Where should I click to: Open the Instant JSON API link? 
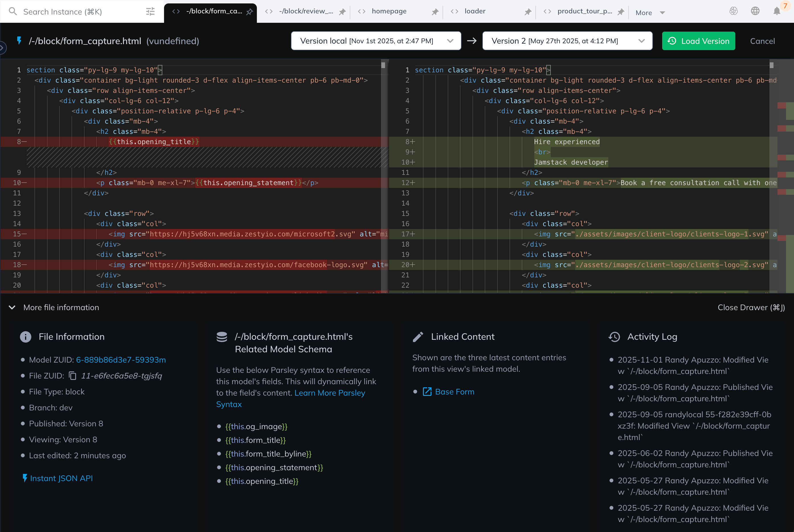[61, 478]
